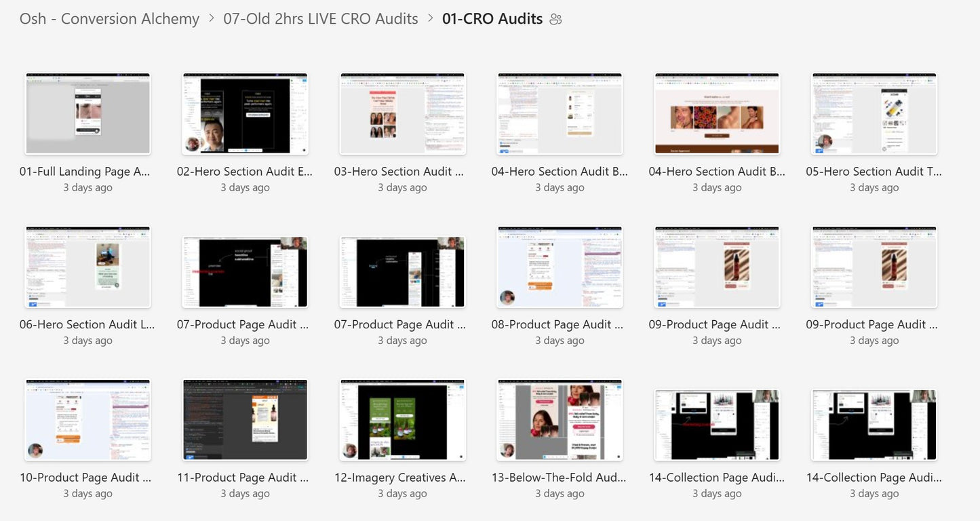980x521 pixels.
Task: Open the shared folder people icon
Action: coord(556,20)
